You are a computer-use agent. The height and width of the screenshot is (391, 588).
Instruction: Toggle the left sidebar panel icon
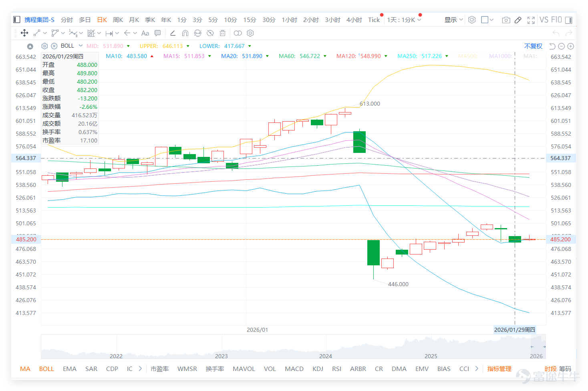click(17, 20)
